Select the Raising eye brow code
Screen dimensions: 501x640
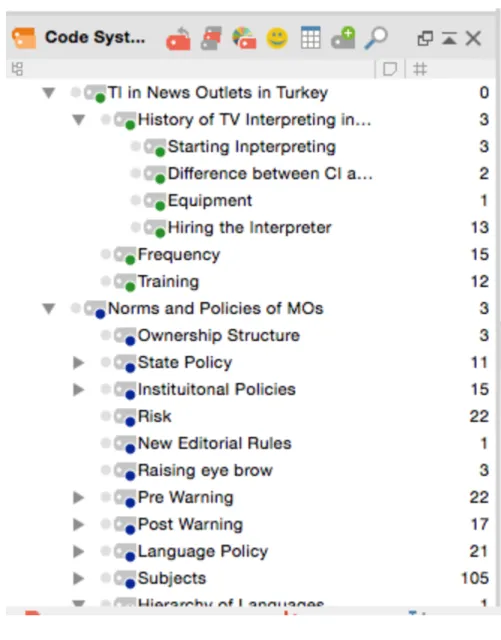pos(205,470)
